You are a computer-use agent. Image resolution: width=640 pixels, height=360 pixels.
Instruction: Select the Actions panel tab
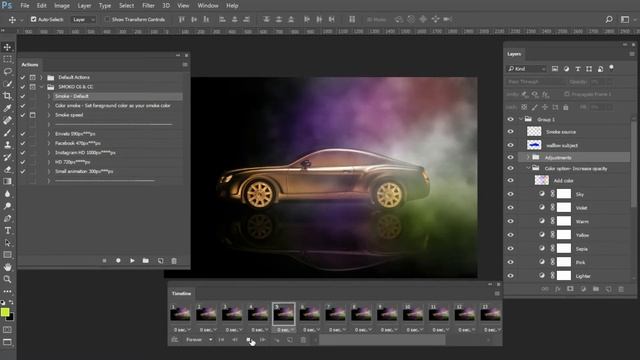click(30, 64)
